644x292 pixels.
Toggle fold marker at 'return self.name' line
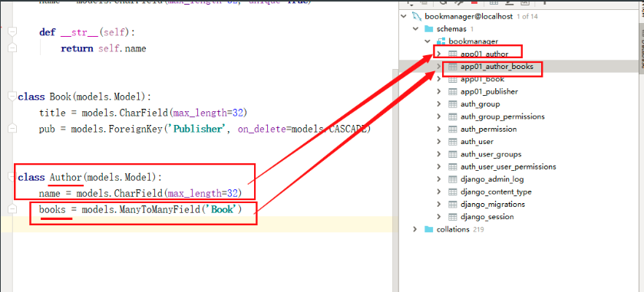coord(12,48)
